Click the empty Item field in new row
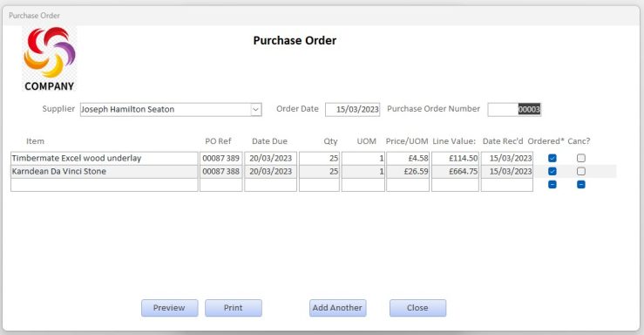The width and height of the screenshot is (644, 335). click(x=105, y=185)
